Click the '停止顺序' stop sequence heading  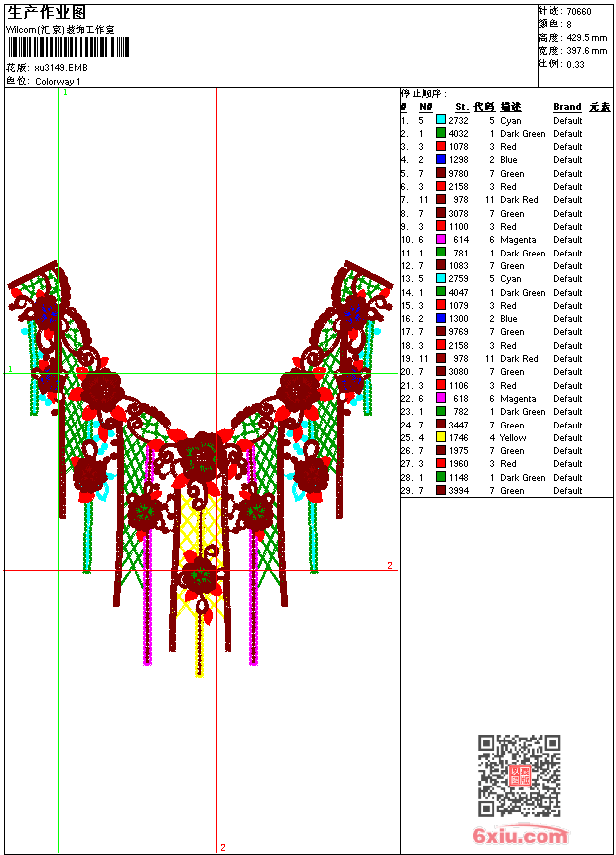423,93
